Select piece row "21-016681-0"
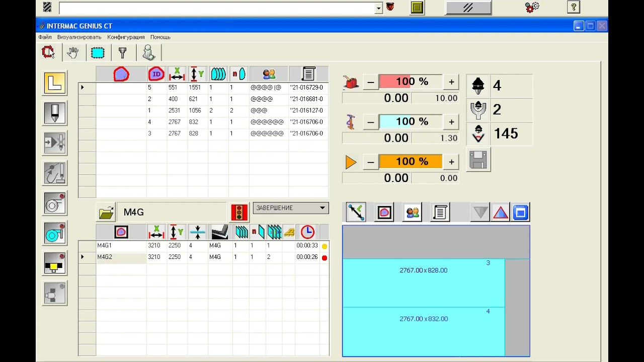The height and width of the screenshot is (362, 644). pyautogui.click(x=203, y=99)
